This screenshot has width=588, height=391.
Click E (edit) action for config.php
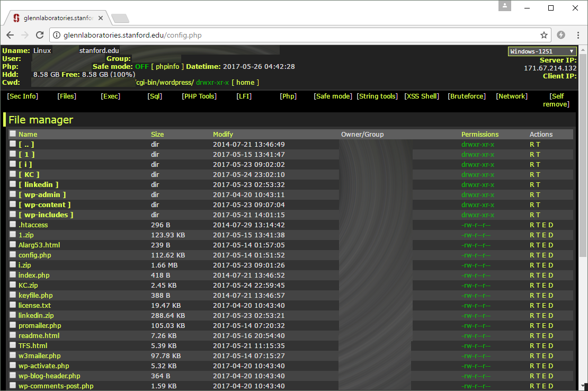(544, 255)
